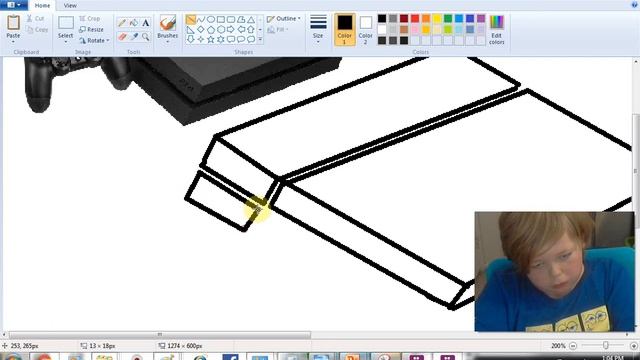Choose the Cloud callout shape
Screen dimensions: 640x360
point(251,40)
